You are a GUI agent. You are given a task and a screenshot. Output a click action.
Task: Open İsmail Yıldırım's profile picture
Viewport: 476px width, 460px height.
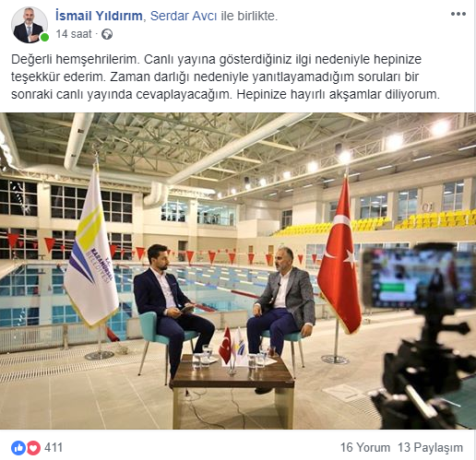(x=30, y=25)
